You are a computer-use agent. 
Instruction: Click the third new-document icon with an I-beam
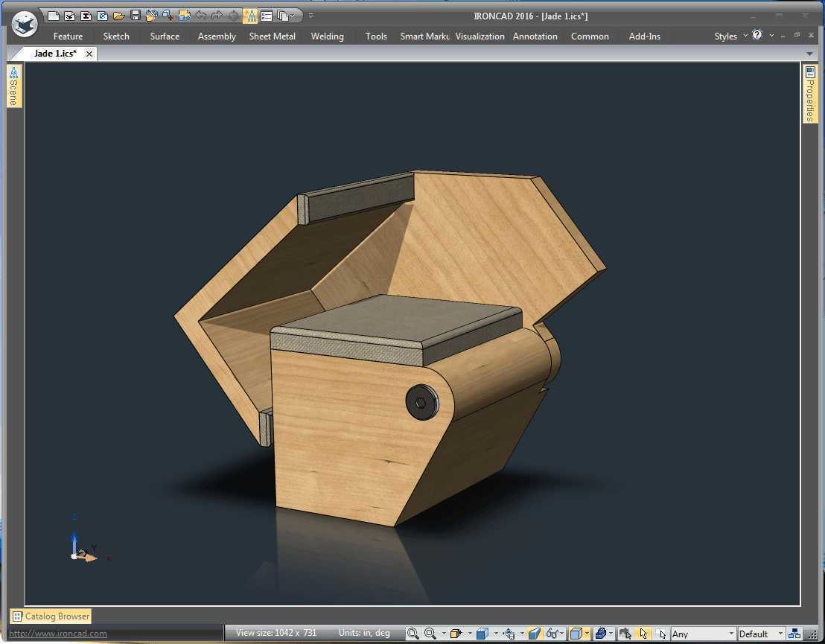pos(86,16)
